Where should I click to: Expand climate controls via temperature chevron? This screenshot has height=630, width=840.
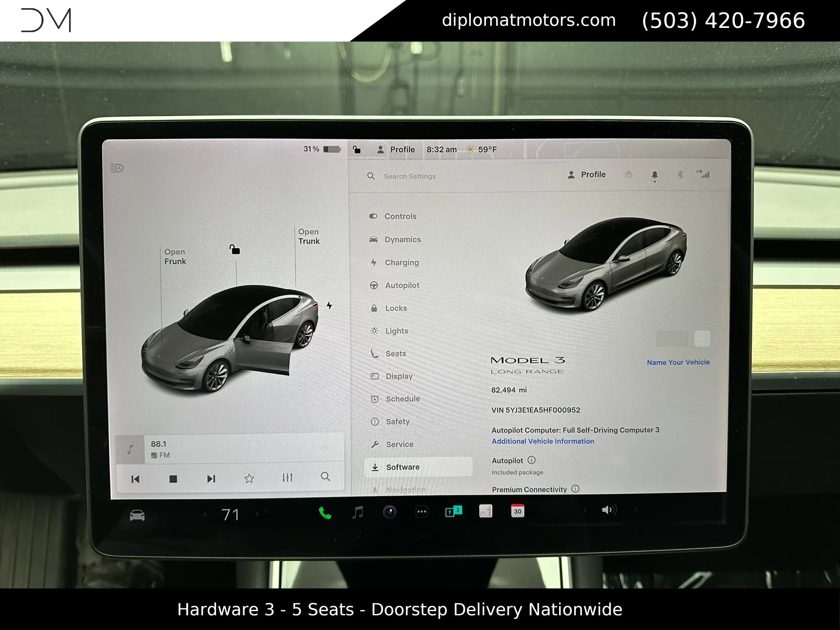pos(205,514)
